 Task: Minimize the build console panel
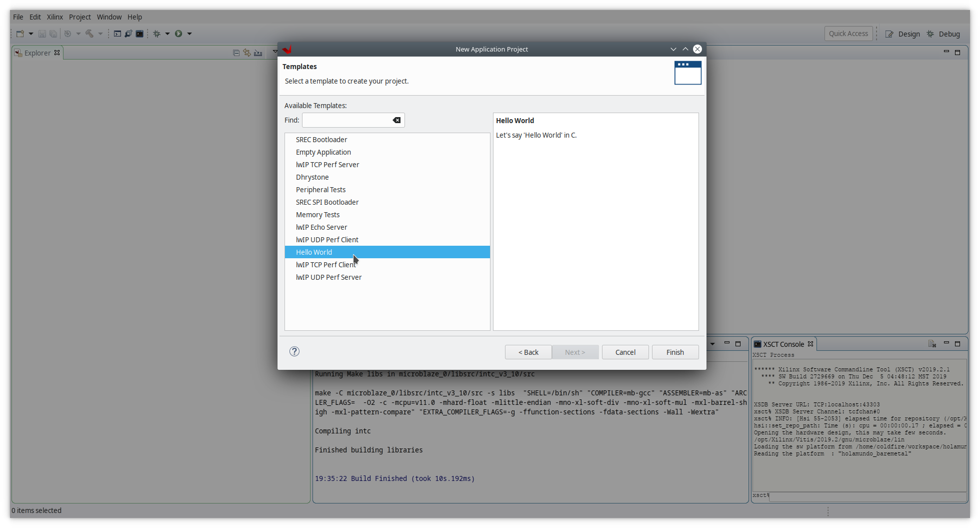click(727, 343)
